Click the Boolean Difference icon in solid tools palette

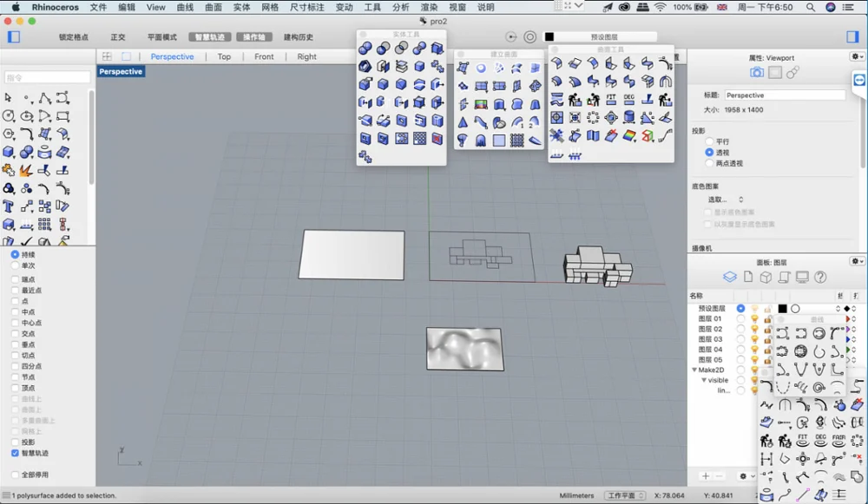pyautogui.click(x=383, y=48)
